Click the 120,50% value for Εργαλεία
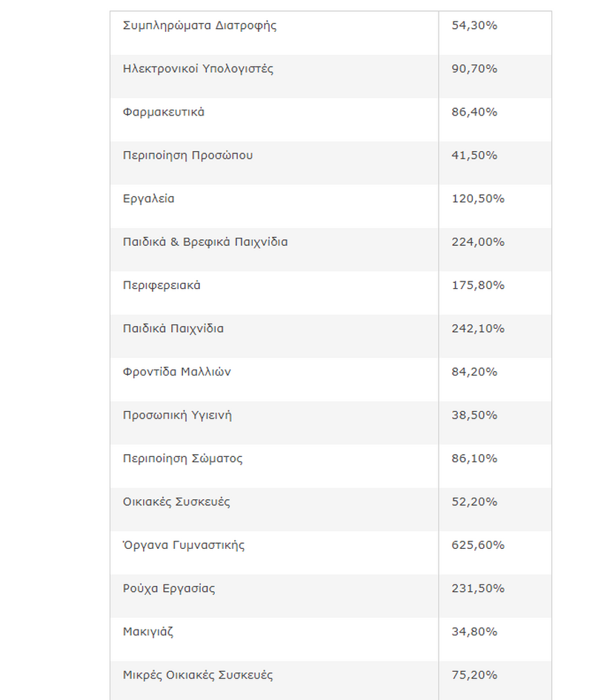 478,199
